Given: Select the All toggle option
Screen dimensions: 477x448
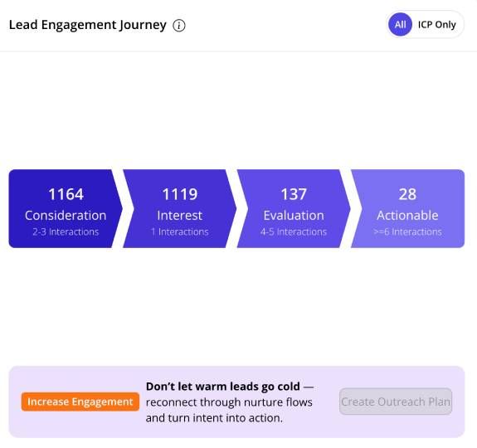Looking at the screenshot, I should coord(400,24).
